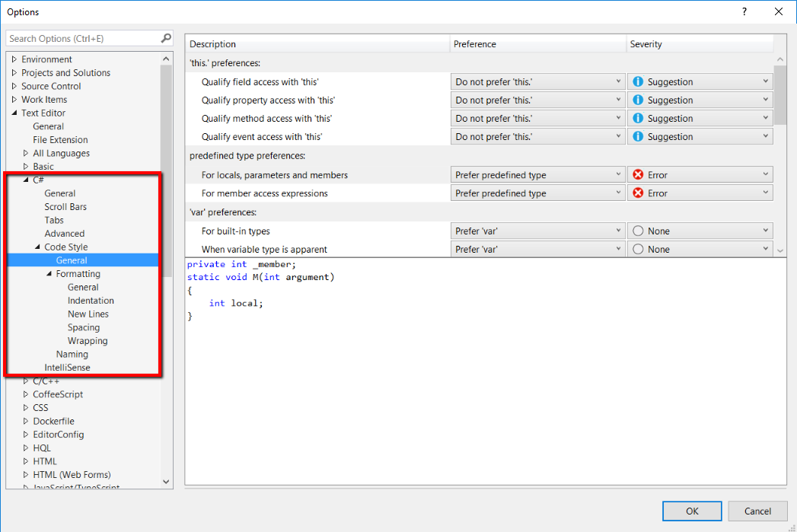
Task: Click the red Error icon on member access expressions row
Action: pyautogui.click(x=637, y=193)
